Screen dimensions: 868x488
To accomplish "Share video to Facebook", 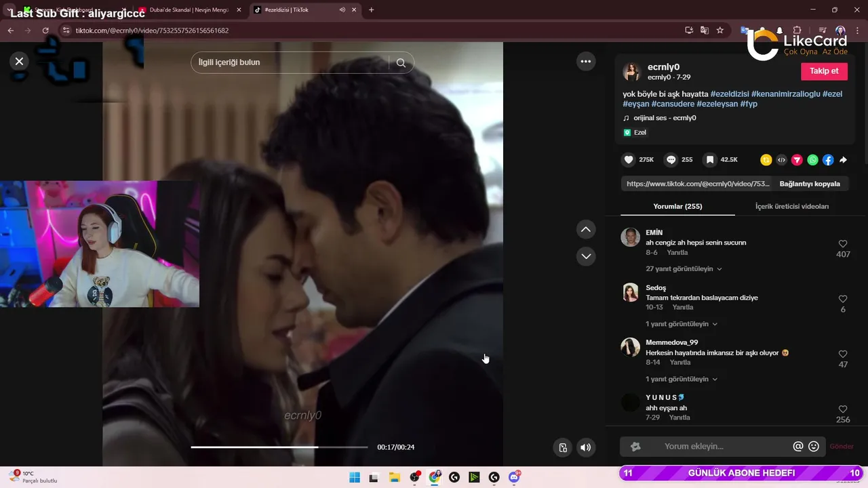I will pos(828,160).
